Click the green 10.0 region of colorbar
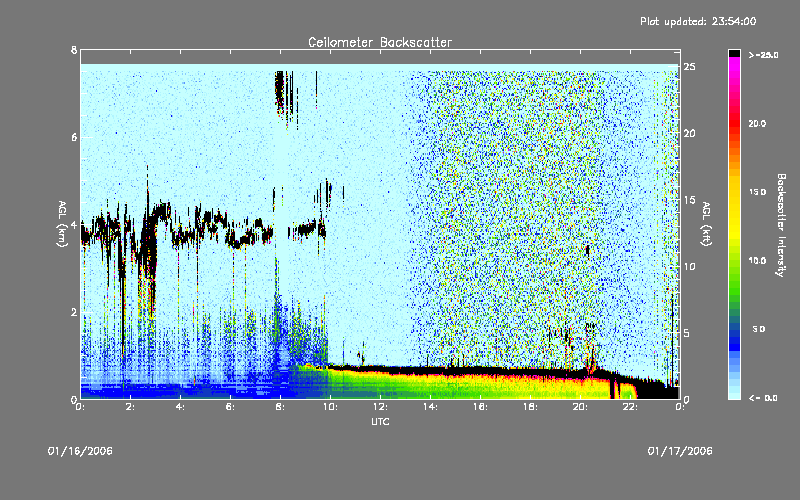This screenshot has height=500, width=800. (734, 261)
